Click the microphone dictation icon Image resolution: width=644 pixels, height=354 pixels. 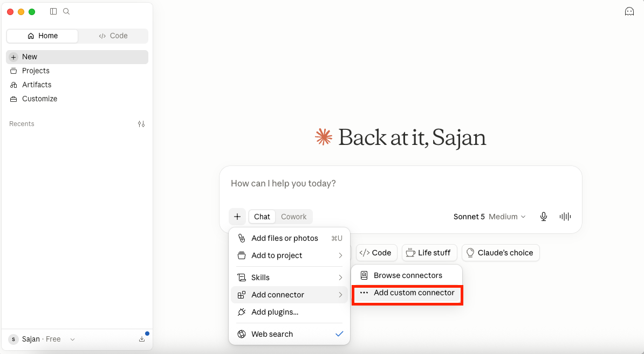tap(543, 217)
